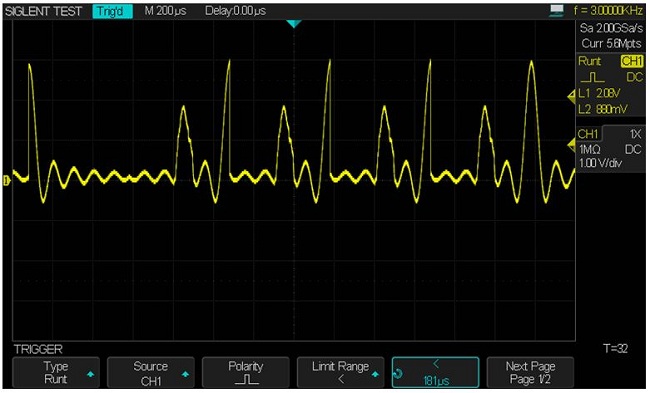
Task: Click the Delay 0.00µs readout
Action: coord(235,11)
